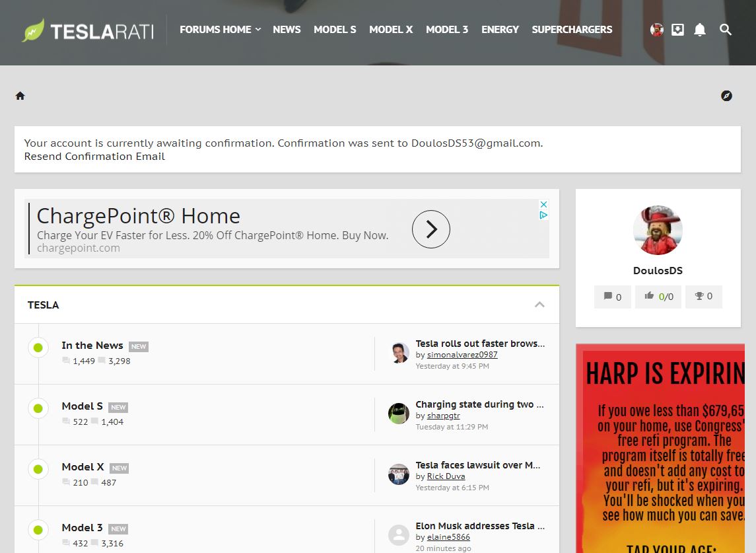Click Model X status dot
The image size is (756, 553).
38,469
